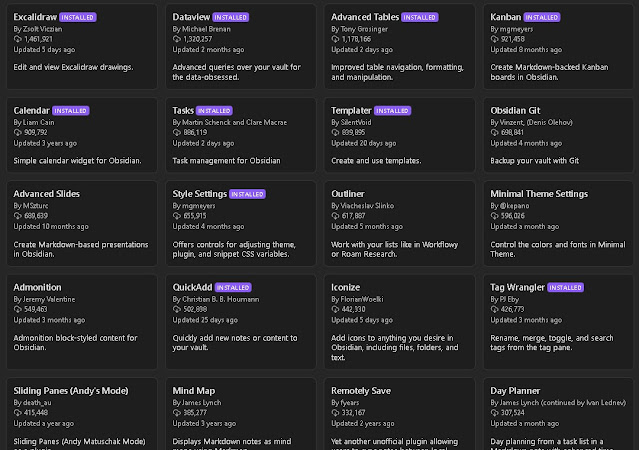Click the INSTALLED badge on Advanced Tables
The width and height of the screenshot is (639, 450).
point(420,17)
